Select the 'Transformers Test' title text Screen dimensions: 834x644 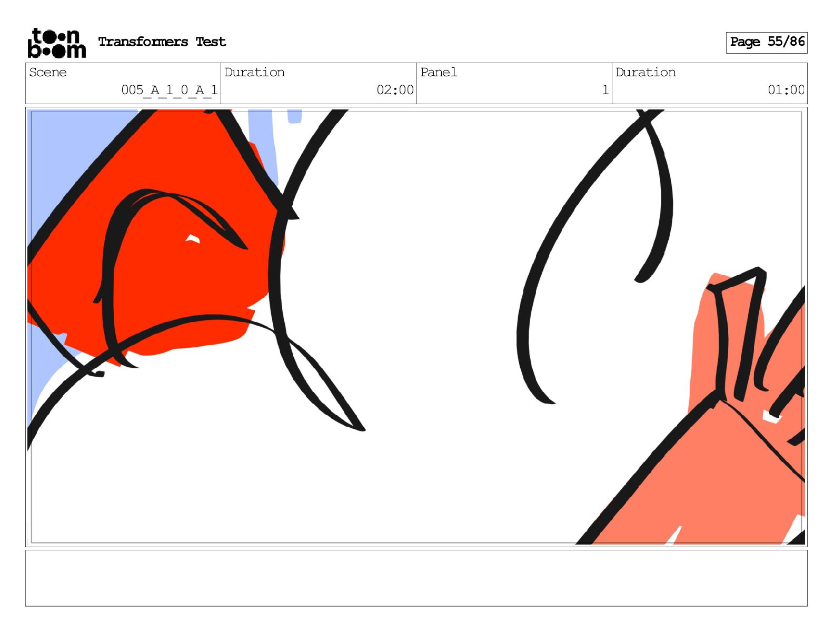162,42
